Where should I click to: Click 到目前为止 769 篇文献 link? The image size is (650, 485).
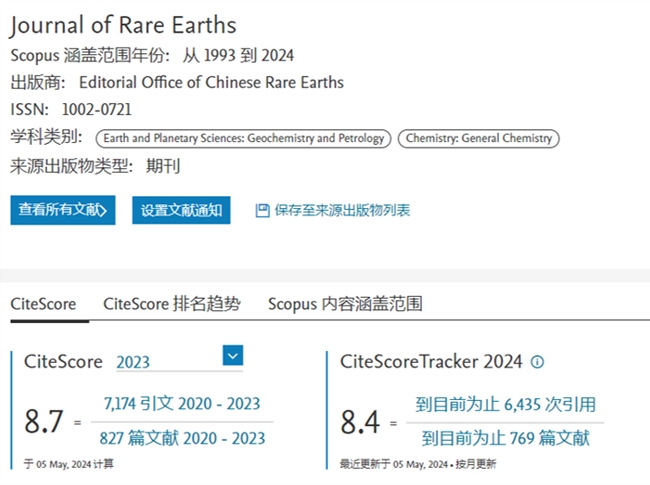tap(505, 438)
